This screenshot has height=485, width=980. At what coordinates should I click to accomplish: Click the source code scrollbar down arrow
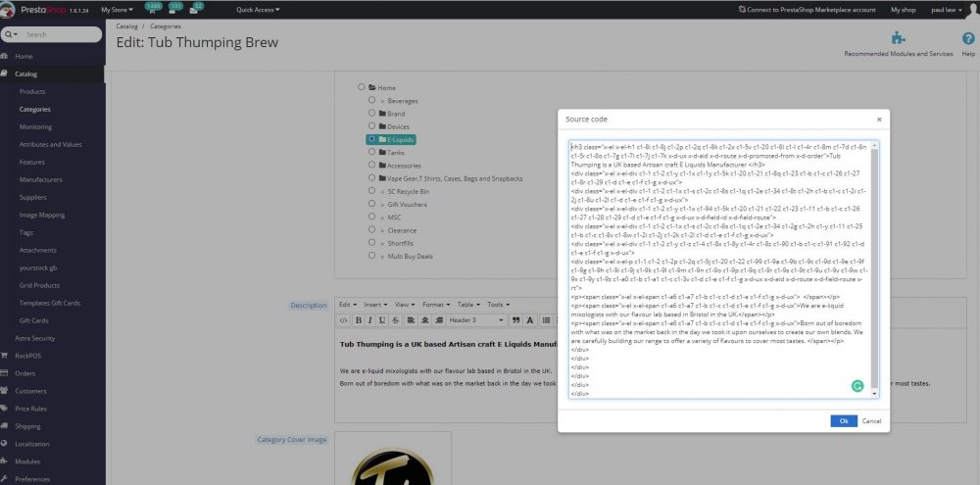point(874,394)
